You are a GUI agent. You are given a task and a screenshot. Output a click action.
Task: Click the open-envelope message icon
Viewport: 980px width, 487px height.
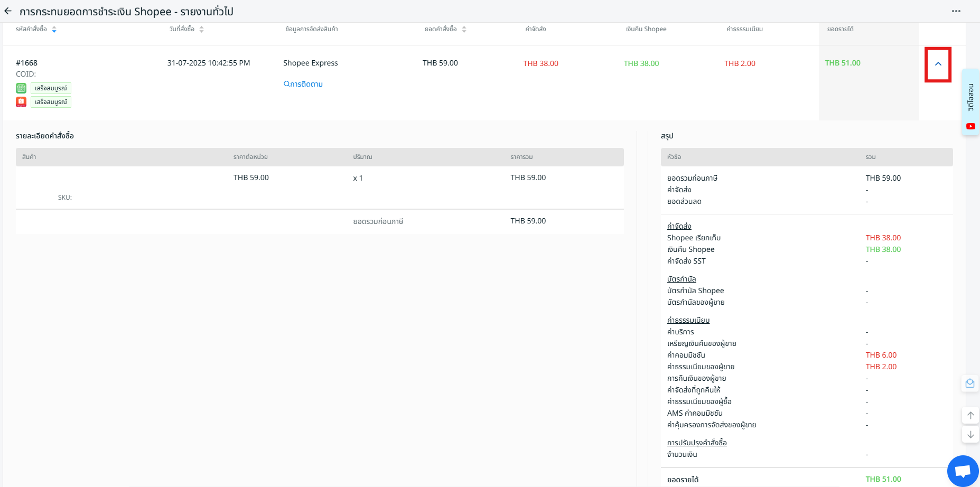click(x=970, y=383)
